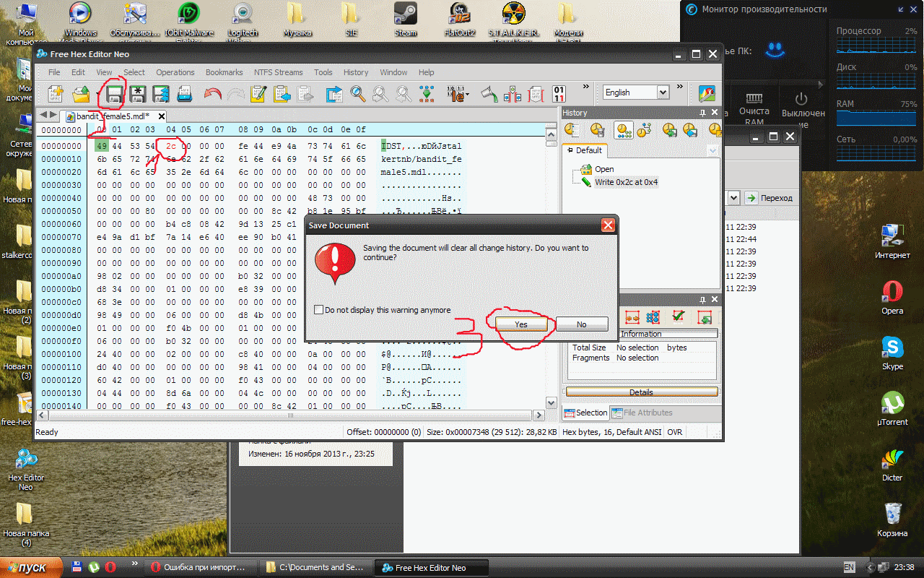
Task: Click the Purge history clock-with-trash icon
Action: 597,130
